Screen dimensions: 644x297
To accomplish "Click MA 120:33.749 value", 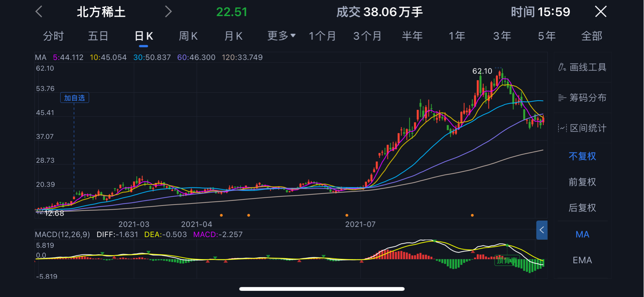I will (242, 57).
